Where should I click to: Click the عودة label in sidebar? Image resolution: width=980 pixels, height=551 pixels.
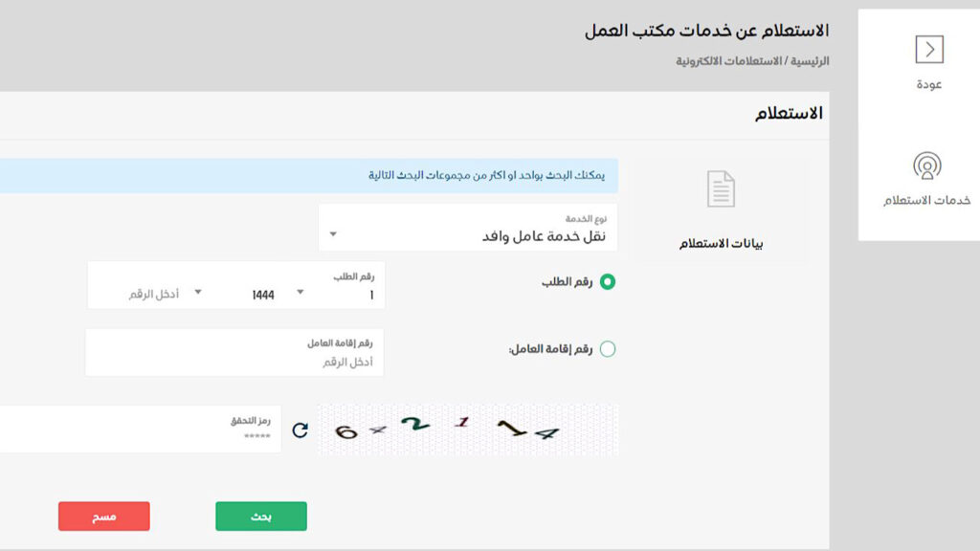click(928, 84)
